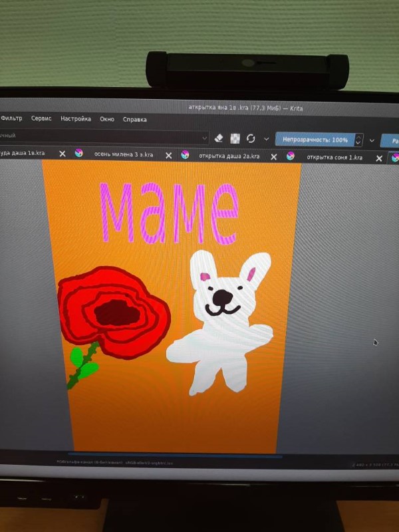Click the opacity slider stepper arrows
Screen dimensions: 399x532
pyautogui.click(x=358, y=140)
